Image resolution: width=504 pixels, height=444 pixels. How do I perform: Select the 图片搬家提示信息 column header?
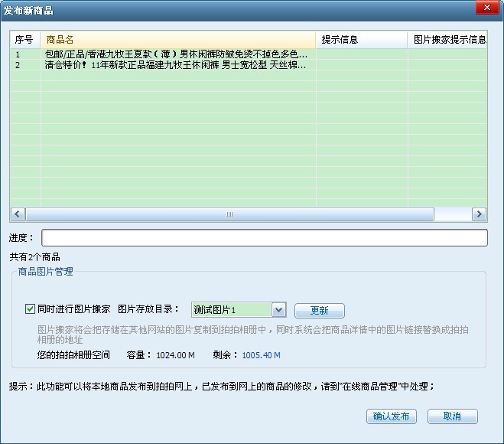[x=448, y=39]
